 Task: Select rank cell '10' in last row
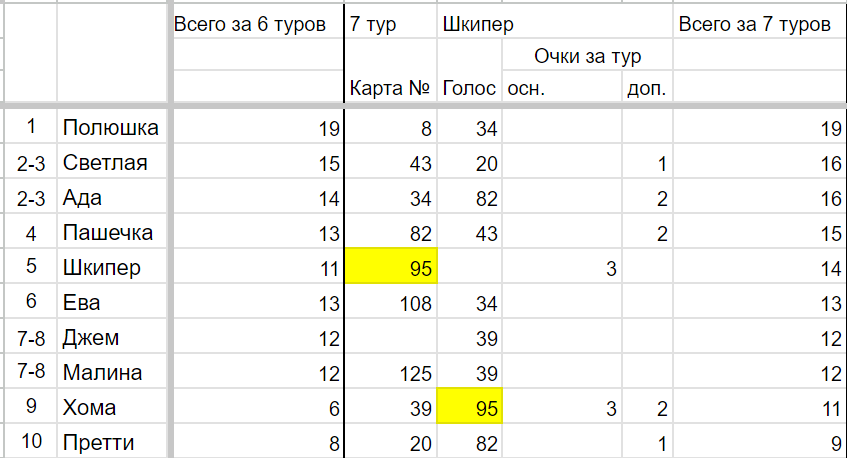pyautogui.click(x=31, y=441)
